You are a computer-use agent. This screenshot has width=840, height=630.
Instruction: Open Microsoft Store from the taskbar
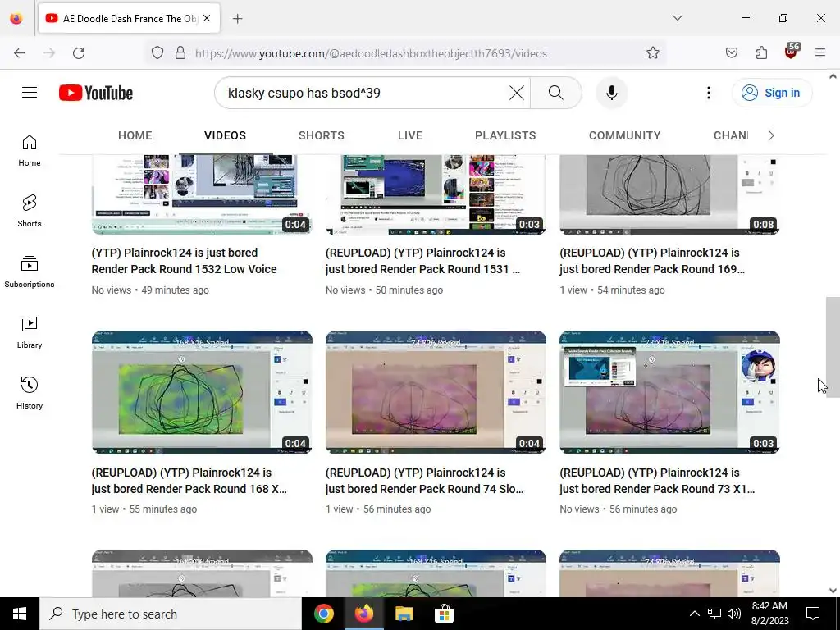point(444,614)
